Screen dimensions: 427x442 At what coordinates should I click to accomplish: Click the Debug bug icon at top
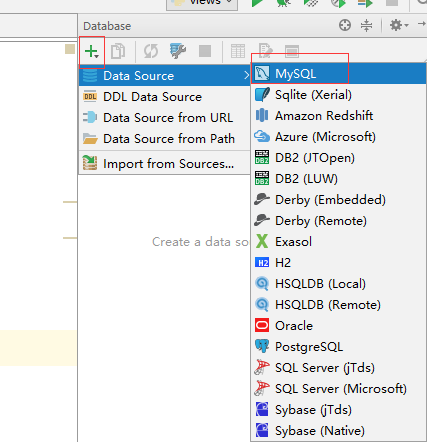pyautogui.click(x=284, y=3)
